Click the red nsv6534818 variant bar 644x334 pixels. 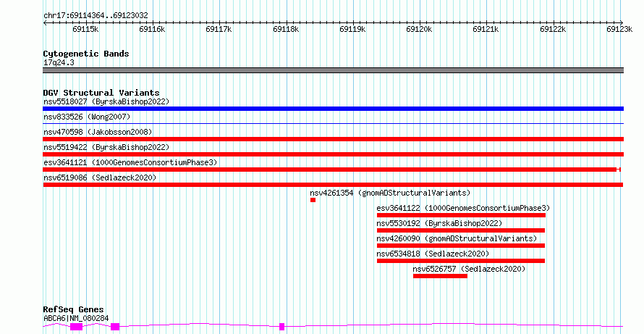(461, 261)
